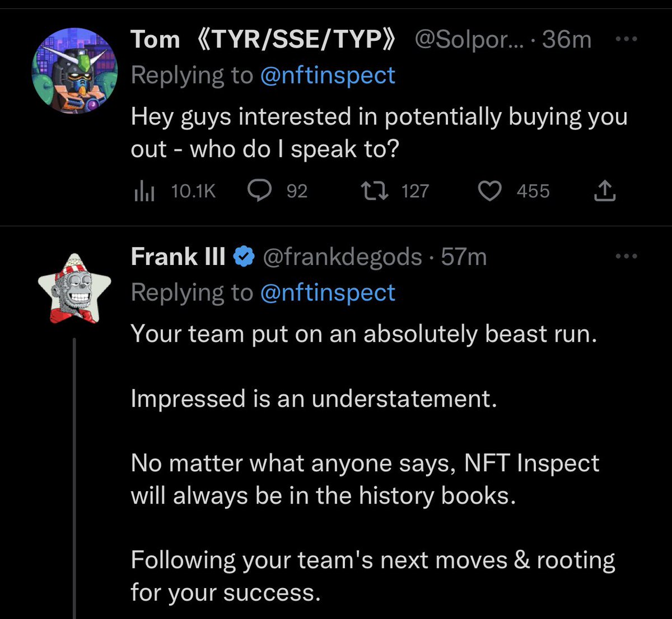672x619 pixels.
Task: Open Frank III's star-shaped avatar
Action: [x=74, y=288]
